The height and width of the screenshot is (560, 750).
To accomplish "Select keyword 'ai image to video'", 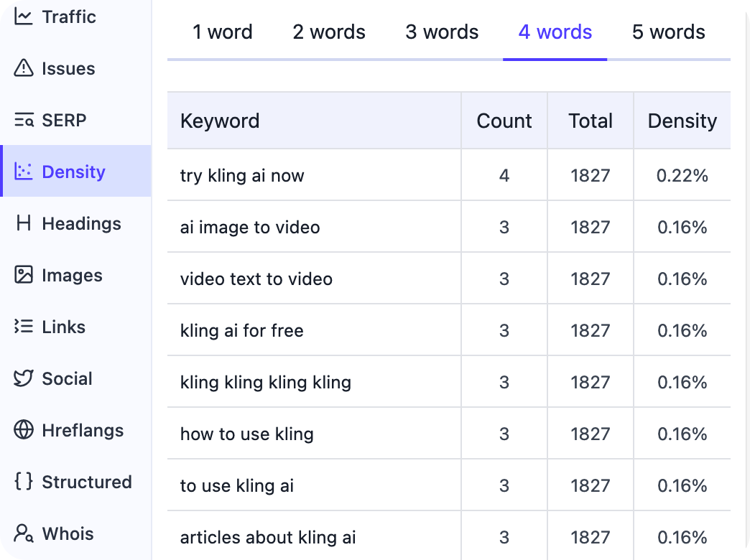I will point(250,227).
